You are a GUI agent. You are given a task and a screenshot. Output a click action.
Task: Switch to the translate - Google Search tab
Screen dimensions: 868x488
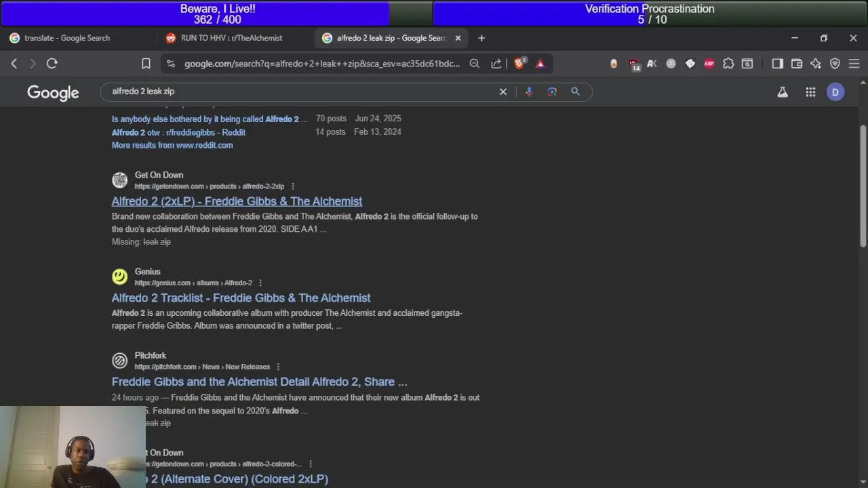click(x=66, y=38)
